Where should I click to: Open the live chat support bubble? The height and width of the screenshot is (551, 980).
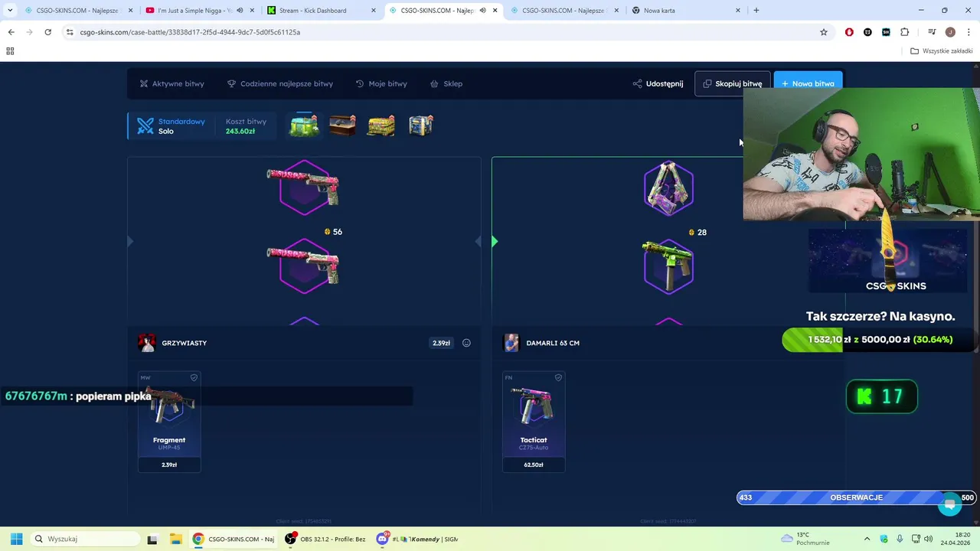tap(949, 504)
